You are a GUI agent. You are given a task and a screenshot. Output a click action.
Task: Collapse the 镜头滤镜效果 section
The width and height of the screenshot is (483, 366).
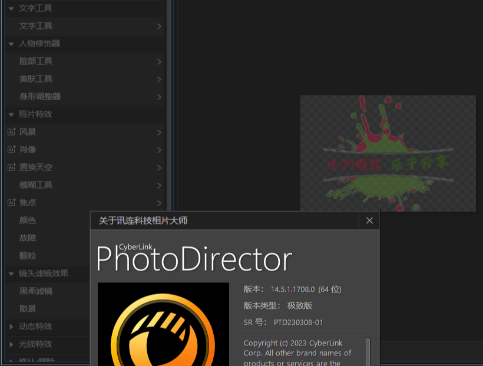tap(11, 274)
